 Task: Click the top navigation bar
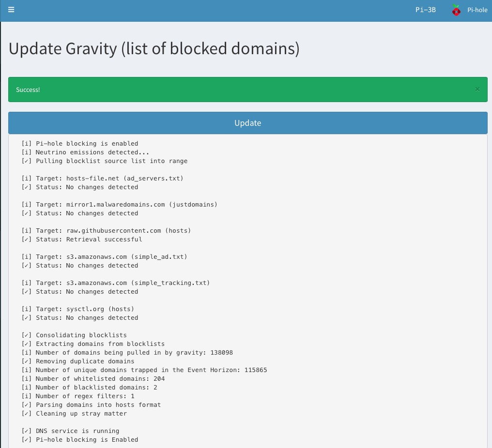(242, 10)
